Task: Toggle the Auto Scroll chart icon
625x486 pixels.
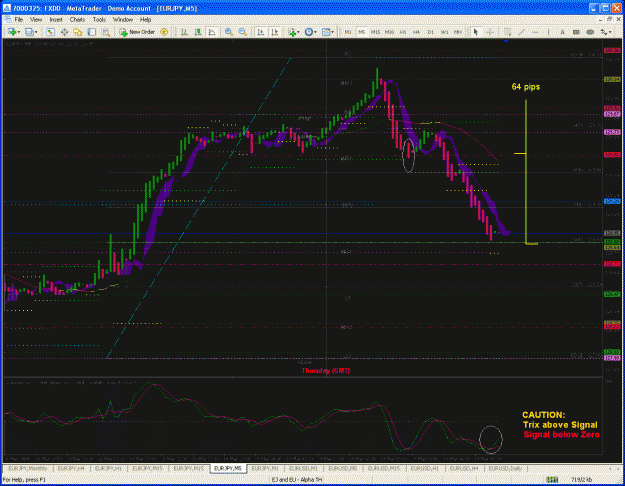Action: (x=261, y=32)
